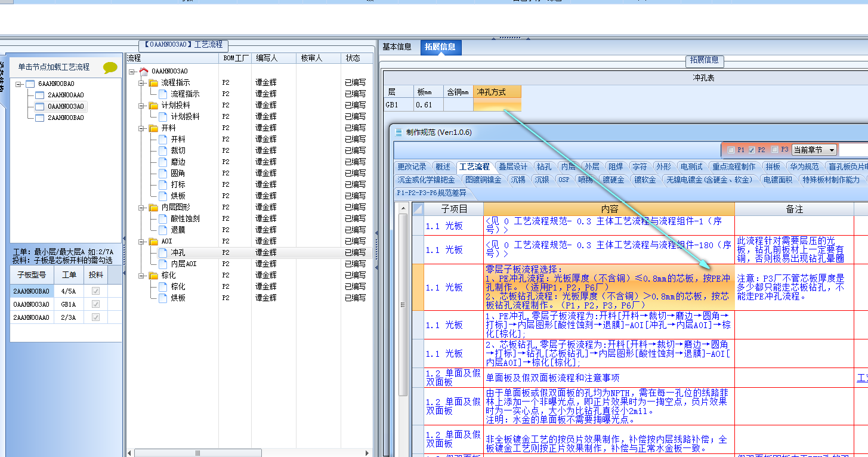Open the P1-P2-P3-P6规范差异 tab

[434, 193]
